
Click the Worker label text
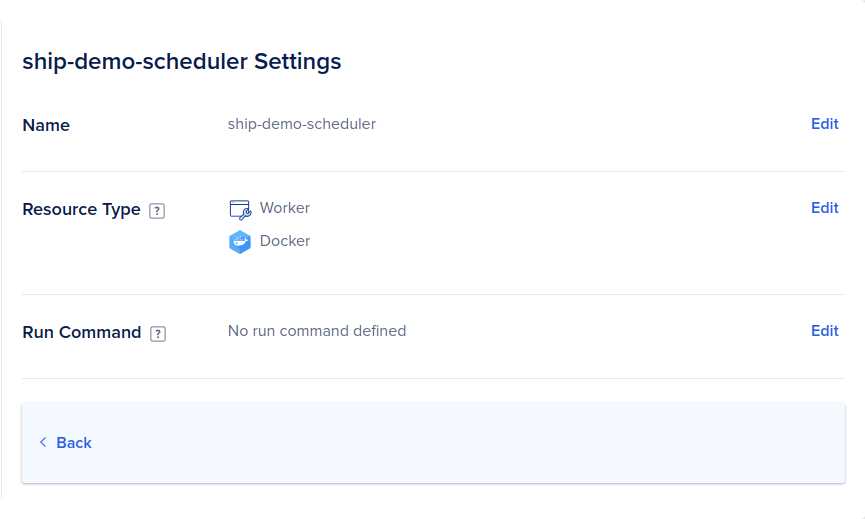(285, 208)
